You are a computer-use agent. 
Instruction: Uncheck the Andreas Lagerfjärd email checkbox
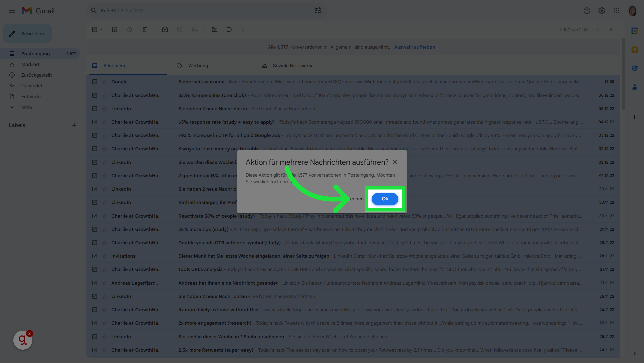coord(95,283)
